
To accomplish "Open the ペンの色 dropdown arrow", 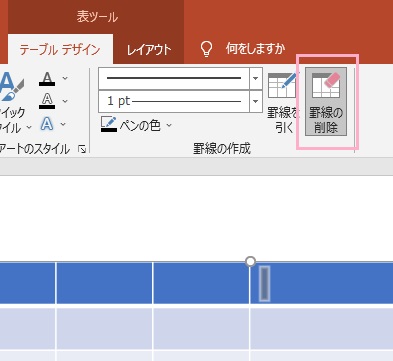I will 169,125.
